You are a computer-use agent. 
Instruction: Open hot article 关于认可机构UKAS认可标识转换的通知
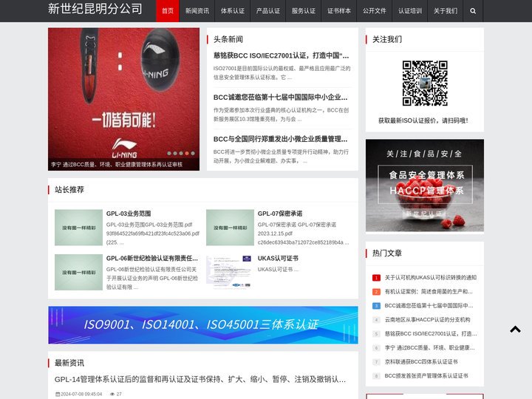tap(431, 278)
